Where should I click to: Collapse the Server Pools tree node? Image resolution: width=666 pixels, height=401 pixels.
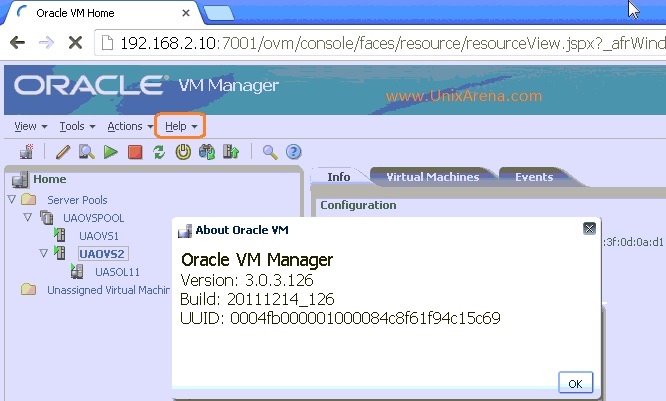point(12,199)
